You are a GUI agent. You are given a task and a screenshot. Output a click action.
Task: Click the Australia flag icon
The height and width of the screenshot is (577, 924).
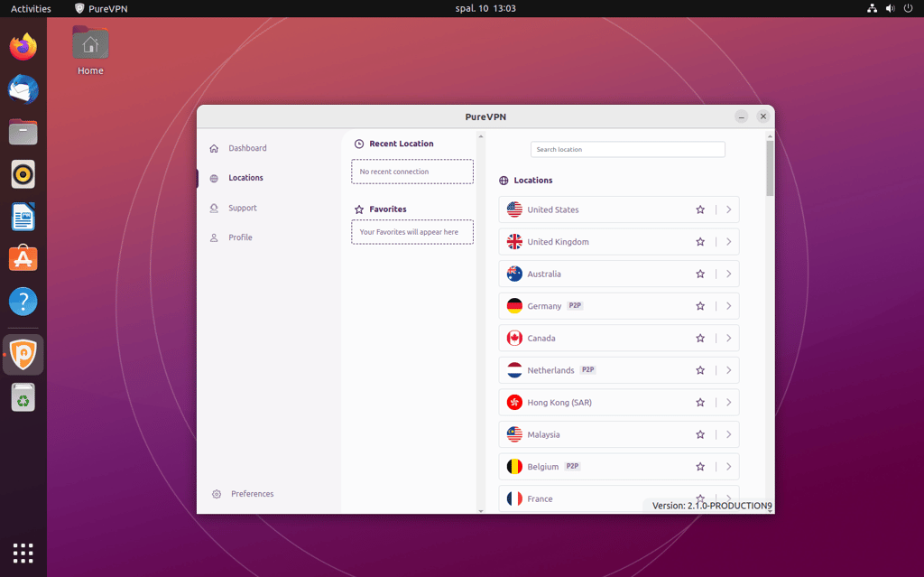(514, 274)
